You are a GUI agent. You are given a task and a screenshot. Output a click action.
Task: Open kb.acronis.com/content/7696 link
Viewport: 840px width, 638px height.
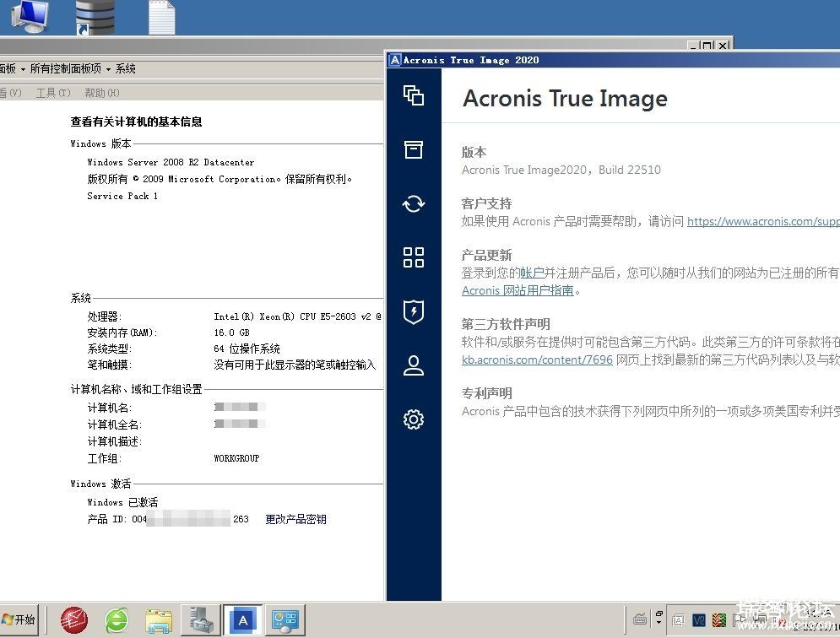537,360
